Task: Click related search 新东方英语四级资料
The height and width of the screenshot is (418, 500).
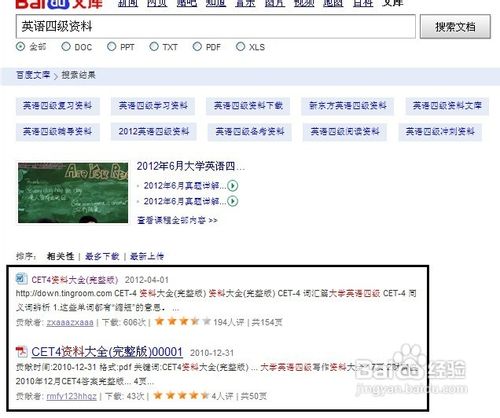Action: point(347,106)
